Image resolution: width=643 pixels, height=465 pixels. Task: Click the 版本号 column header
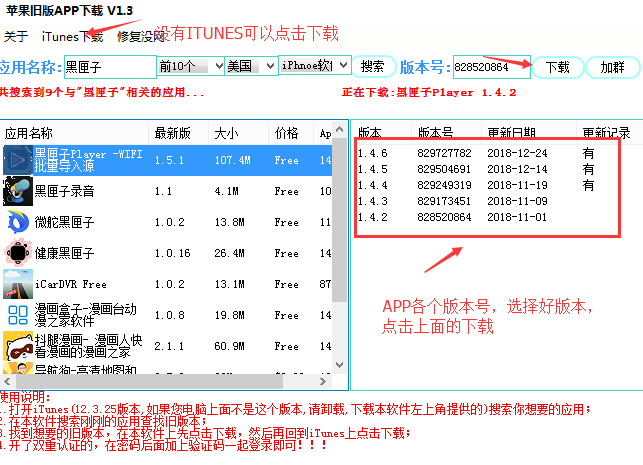click(446, 133)
